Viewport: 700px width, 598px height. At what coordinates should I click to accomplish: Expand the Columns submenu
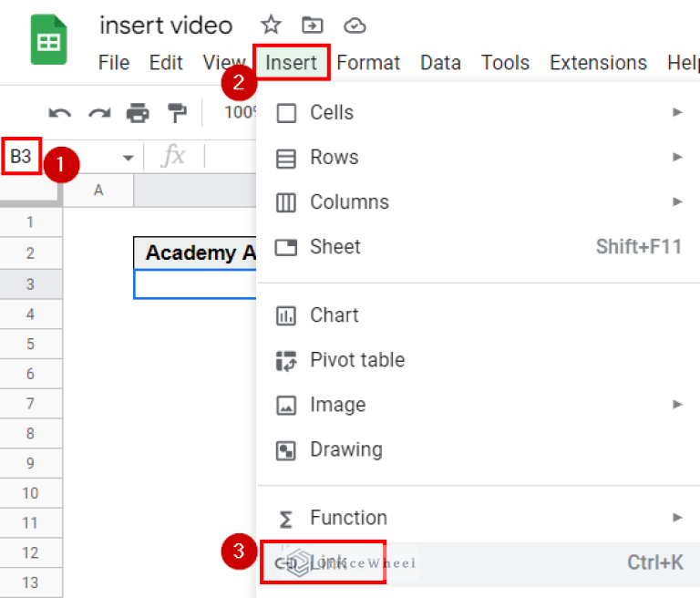coord(479,201)
